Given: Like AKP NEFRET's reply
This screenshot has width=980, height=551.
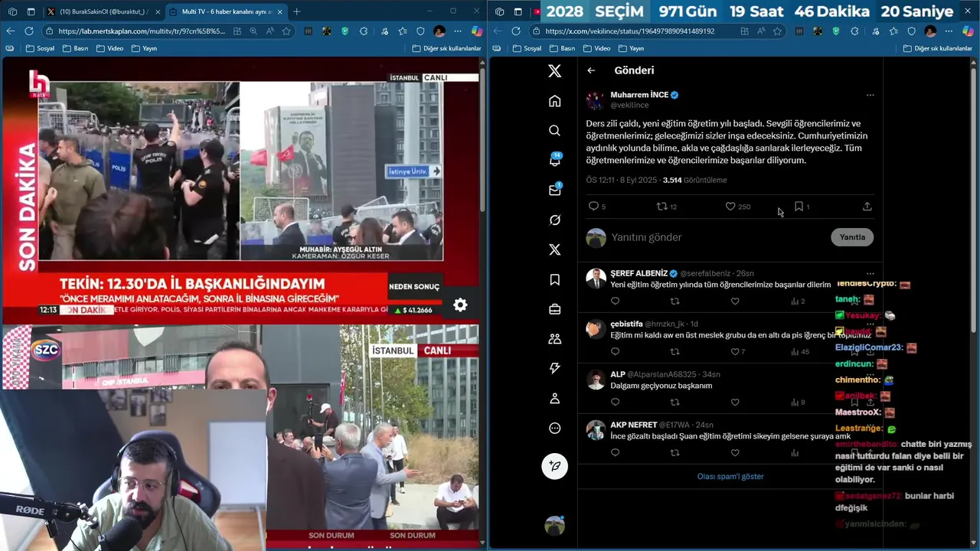Looking at the screenshot, I should click(x=735, y=453).
